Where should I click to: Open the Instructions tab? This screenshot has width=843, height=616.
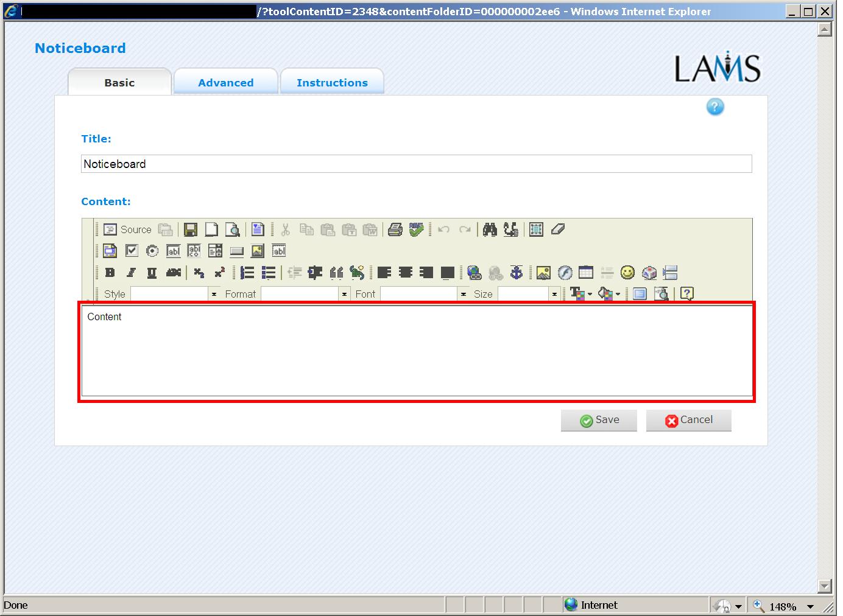(332, 83)
